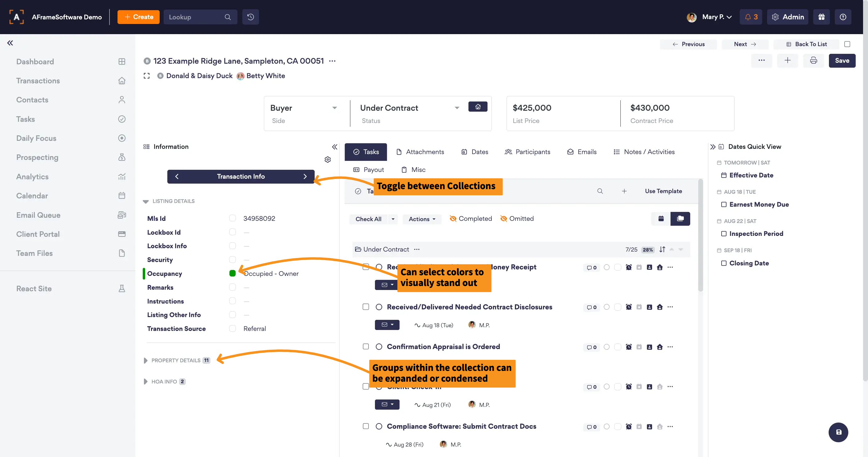The height and width of the screenshot is (457, 868).
Task: Open the Information panel settings gear
Action: 328,159
